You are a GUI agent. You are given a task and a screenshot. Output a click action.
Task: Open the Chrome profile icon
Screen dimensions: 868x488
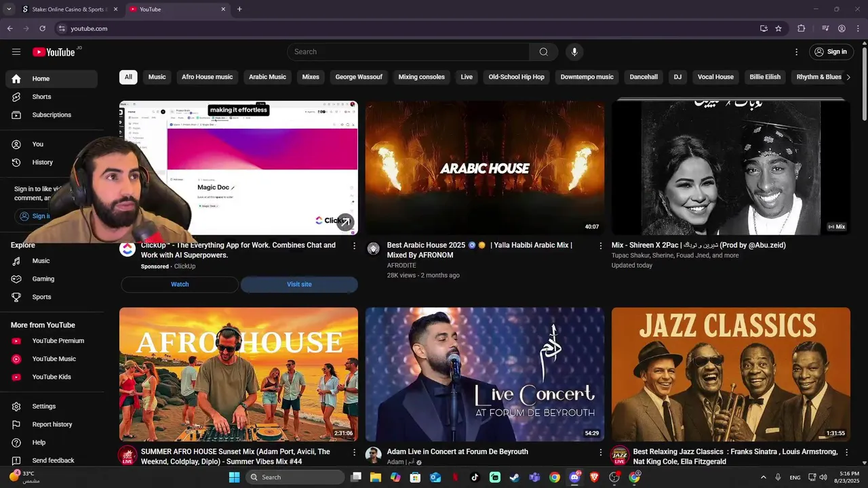[x=842, y=28]
